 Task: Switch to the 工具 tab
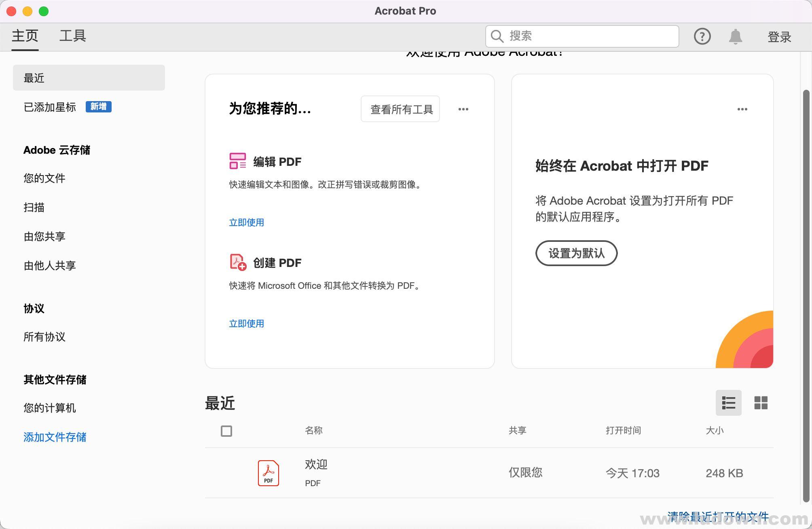pos(73,36)
